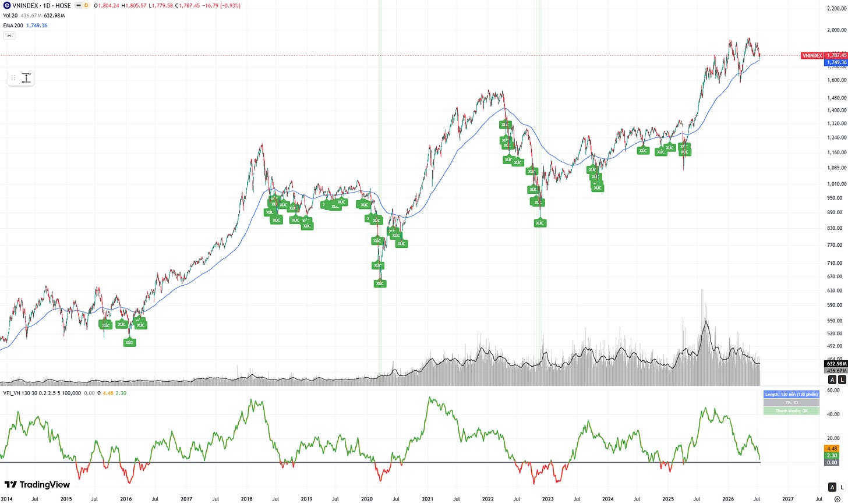Toggle auto scale A on VFI indicator pane
The image size is (848, 504).
click(x=832, y=487)
